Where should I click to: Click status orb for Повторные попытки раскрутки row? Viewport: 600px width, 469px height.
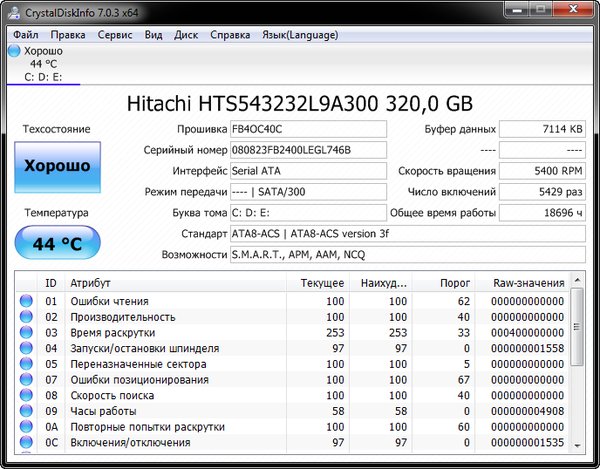tap(26, 427)
